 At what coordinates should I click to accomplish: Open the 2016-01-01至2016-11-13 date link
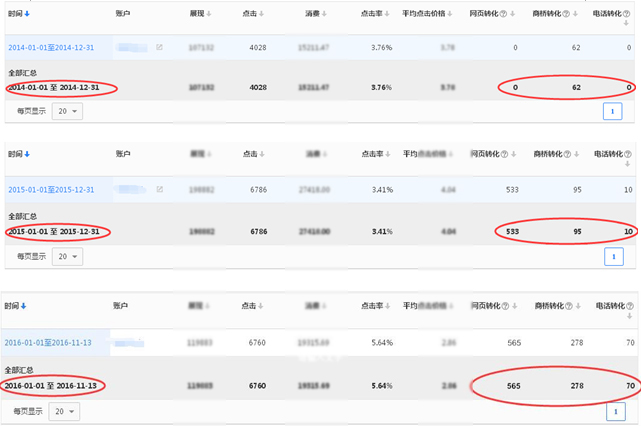(x=48, y=343)
